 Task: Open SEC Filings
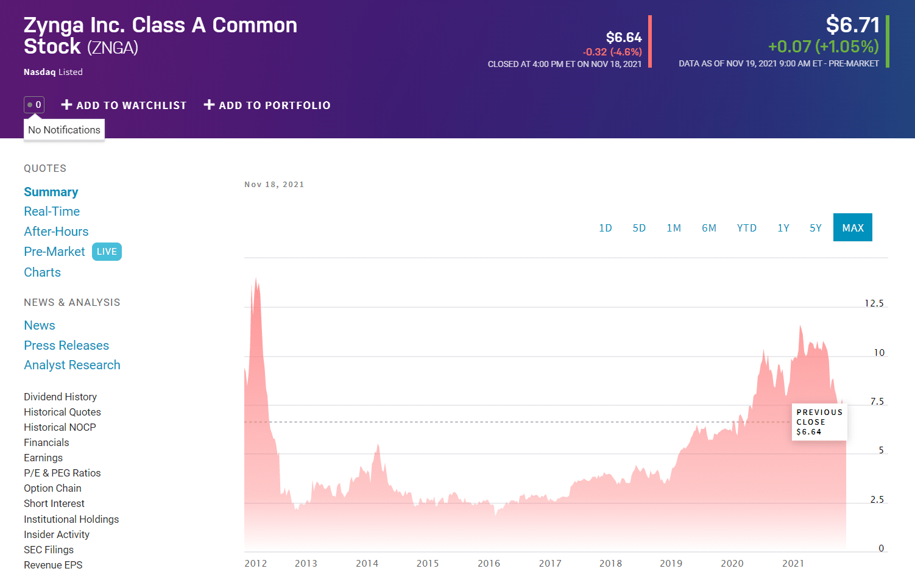coord(49,550)
